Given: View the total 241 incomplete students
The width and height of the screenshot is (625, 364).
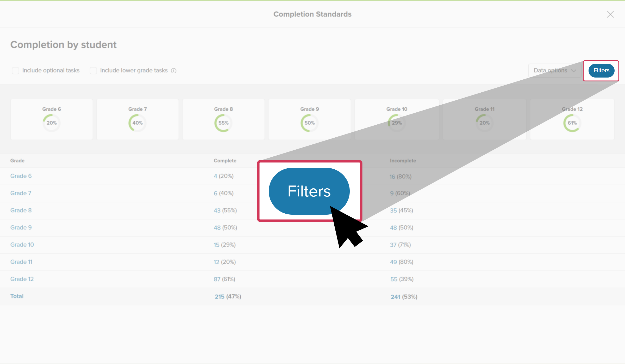Looking at the screenshot, I should [x=395, y=297].
